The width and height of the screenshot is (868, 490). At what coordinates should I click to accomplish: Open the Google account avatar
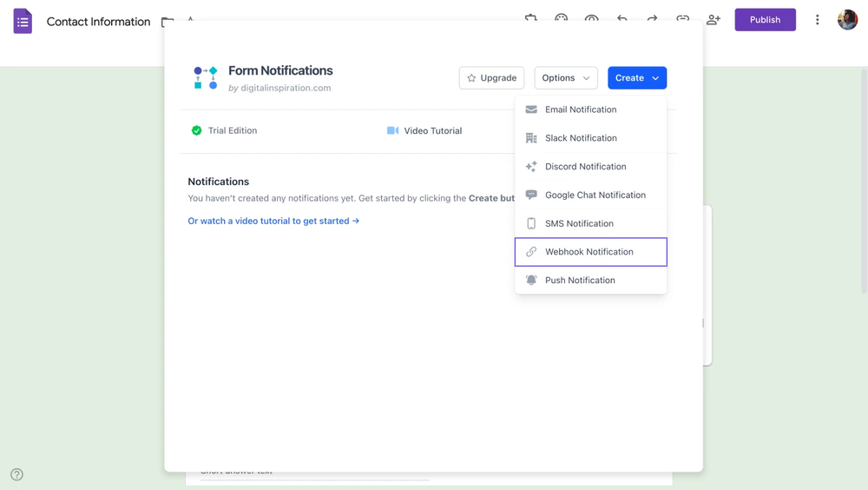click(847, 20)
